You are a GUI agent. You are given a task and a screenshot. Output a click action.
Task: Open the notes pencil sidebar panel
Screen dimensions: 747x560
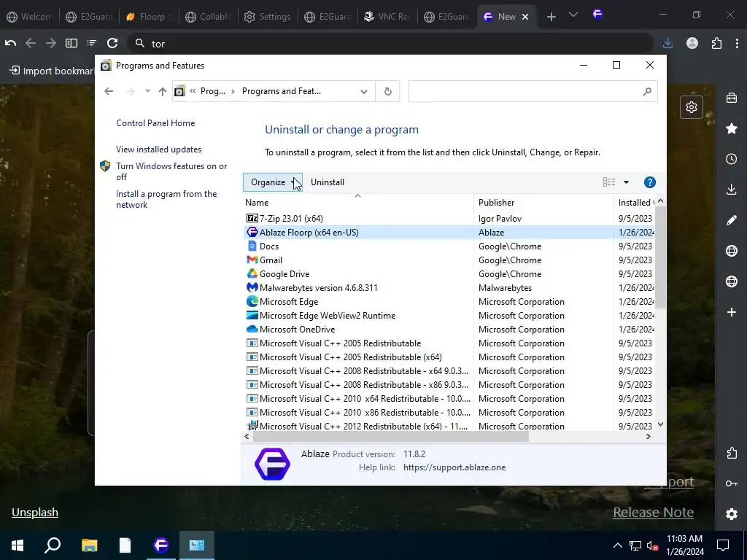[x=732, y=220]
